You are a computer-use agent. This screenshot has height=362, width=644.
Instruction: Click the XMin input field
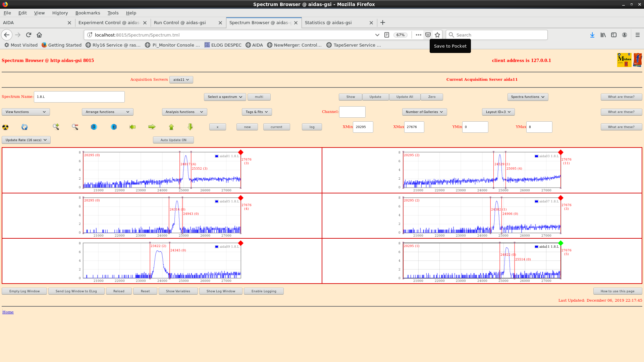[363, 127]
